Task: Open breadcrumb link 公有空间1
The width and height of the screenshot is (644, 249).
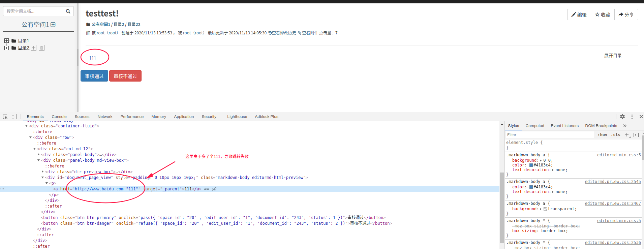Action: pyautogui.click(x=101, y=25)
